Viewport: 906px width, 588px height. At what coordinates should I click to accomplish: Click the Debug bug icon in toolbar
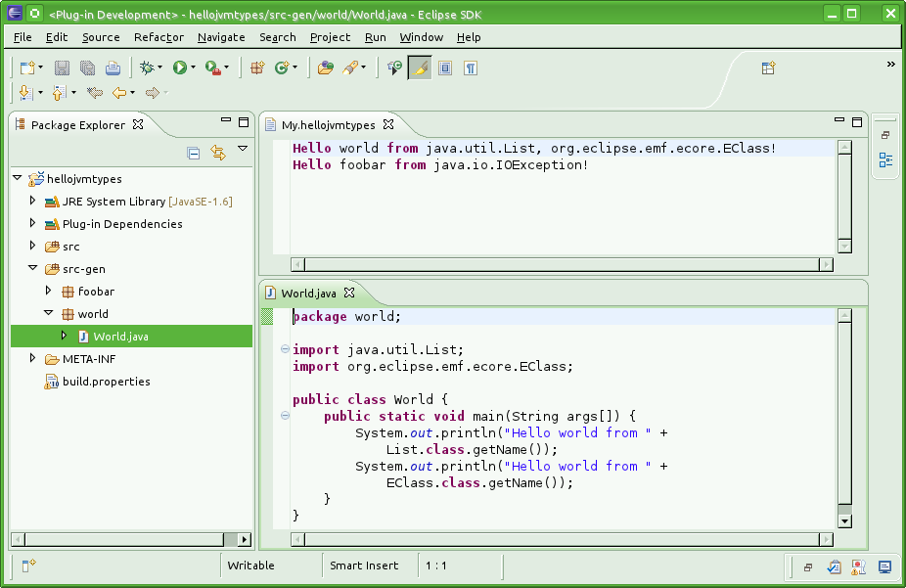[x=148, y=68]
